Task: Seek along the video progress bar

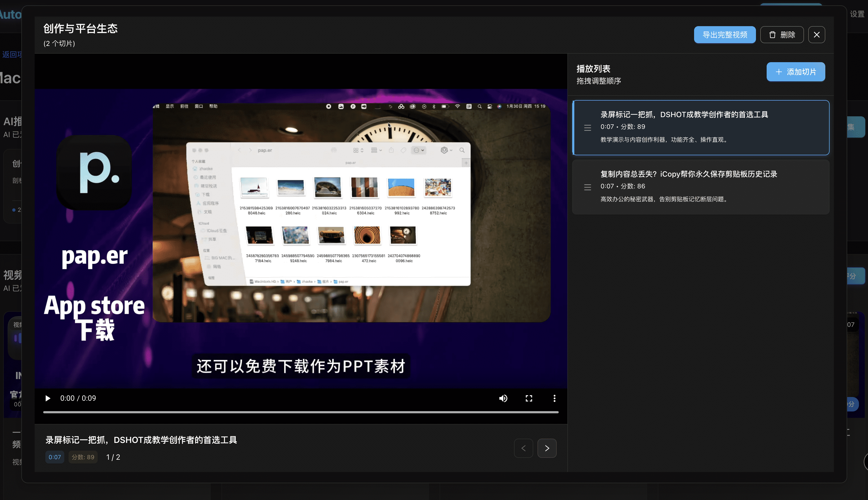Action: tap(301, 412)
